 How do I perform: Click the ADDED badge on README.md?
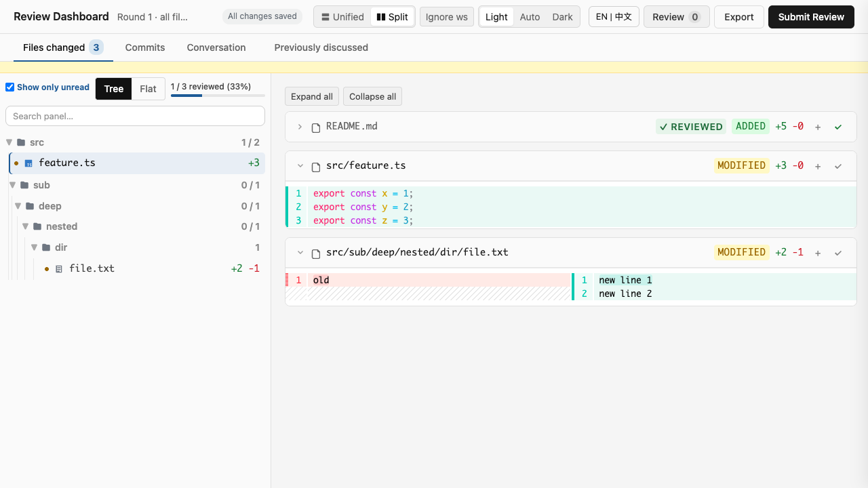tap(751, 127)
